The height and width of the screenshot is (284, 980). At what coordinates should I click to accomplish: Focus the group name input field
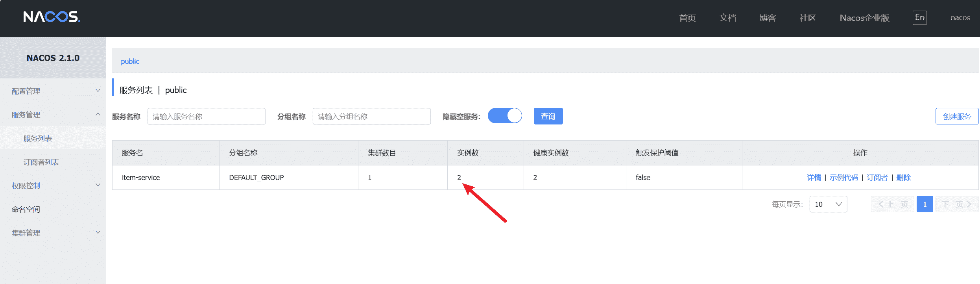tap(371, 116)
